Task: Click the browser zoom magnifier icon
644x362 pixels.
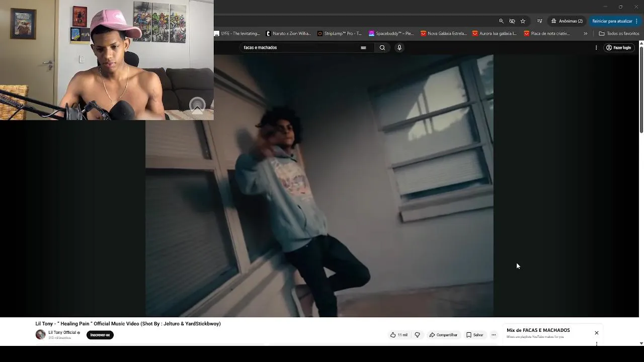Action: pos(501,21)
